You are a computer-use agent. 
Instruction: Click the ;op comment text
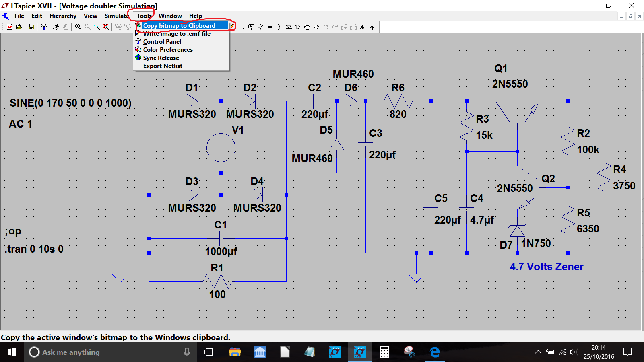pyautogui.click(x=13, y=231)
